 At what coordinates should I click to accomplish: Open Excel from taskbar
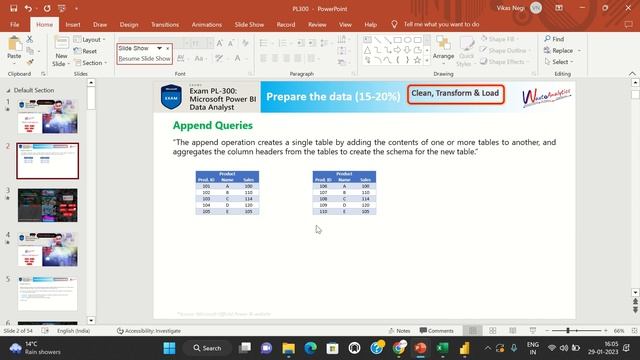[442, 348]
